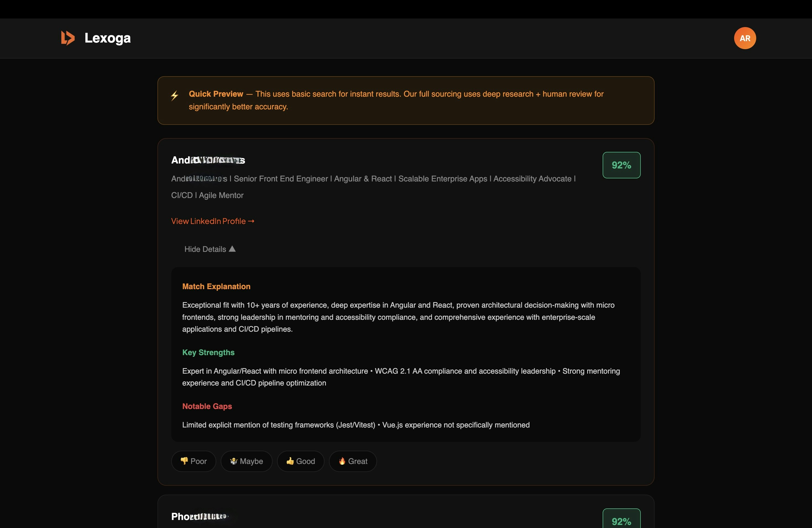Viewport: 812px width, 528px height.
Task: Click the thumbs-up icon on Good
Action: point(290,461)
